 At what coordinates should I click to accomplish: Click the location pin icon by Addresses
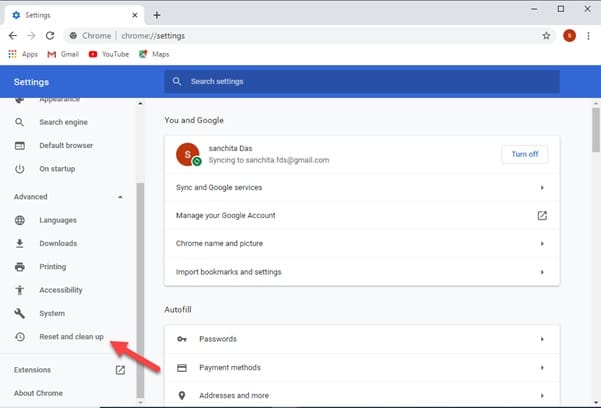[x=182, y=395]
